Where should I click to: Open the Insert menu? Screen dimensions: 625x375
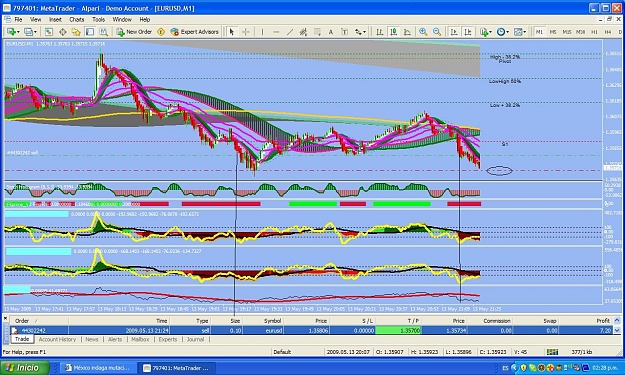tap(55, 20)
